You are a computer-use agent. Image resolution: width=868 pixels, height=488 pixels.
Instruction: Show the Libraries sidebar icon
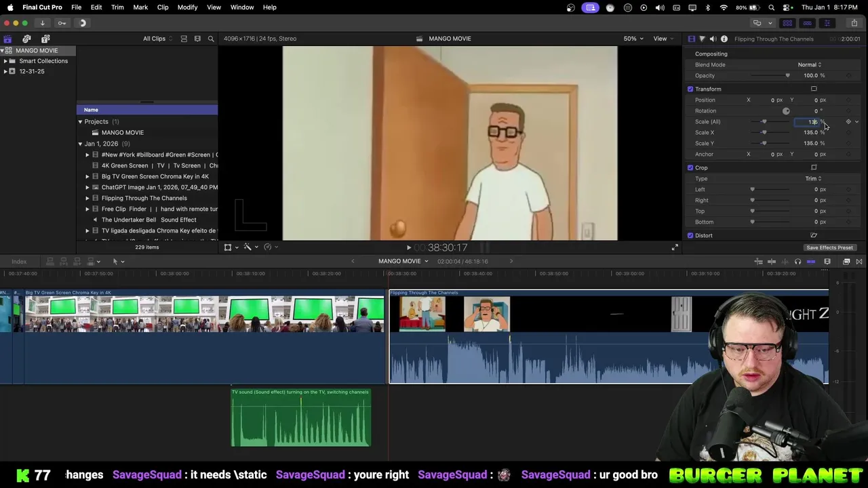7,39
